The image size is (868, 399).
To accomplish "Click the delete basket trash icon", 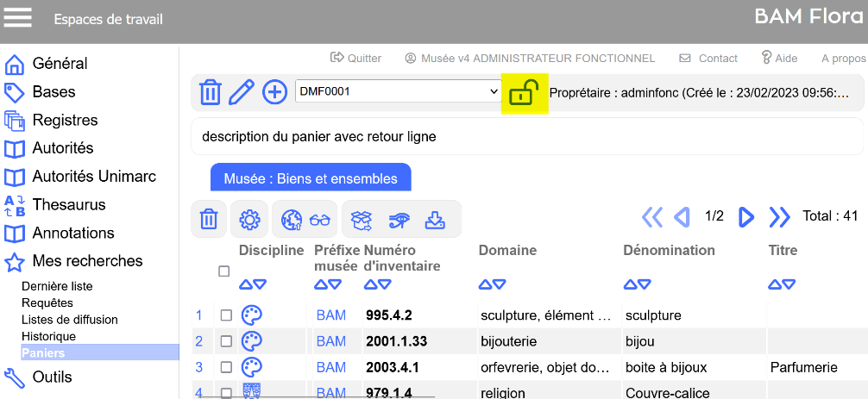I will (x=211, y=91).
